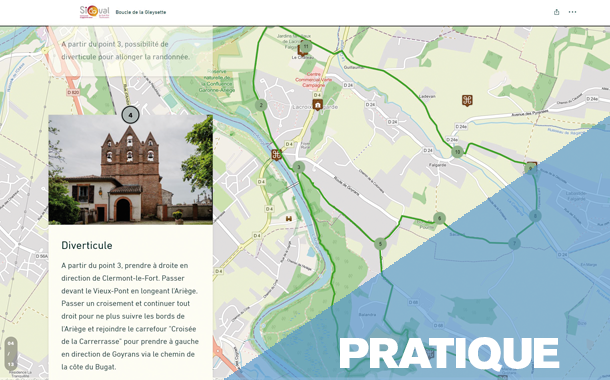Select map waypoint marker 8

[x=535, y=216]
